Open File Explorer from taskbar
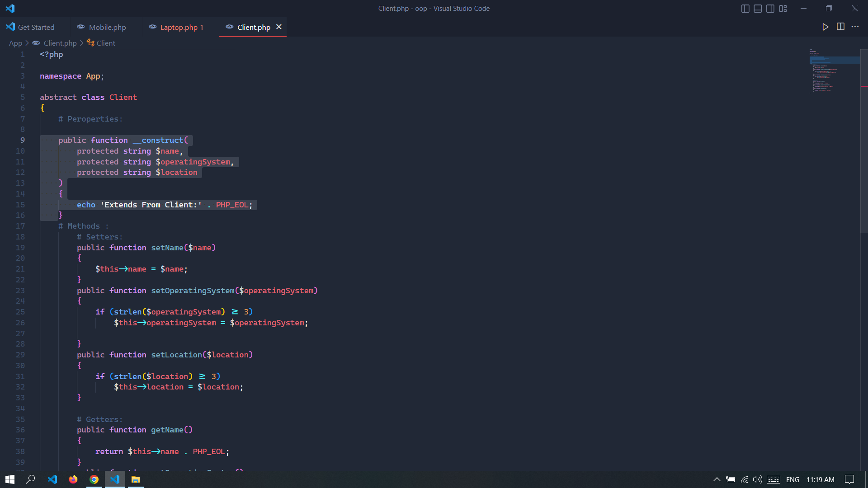This screenshot has height=488, width=868. point(136,479)
